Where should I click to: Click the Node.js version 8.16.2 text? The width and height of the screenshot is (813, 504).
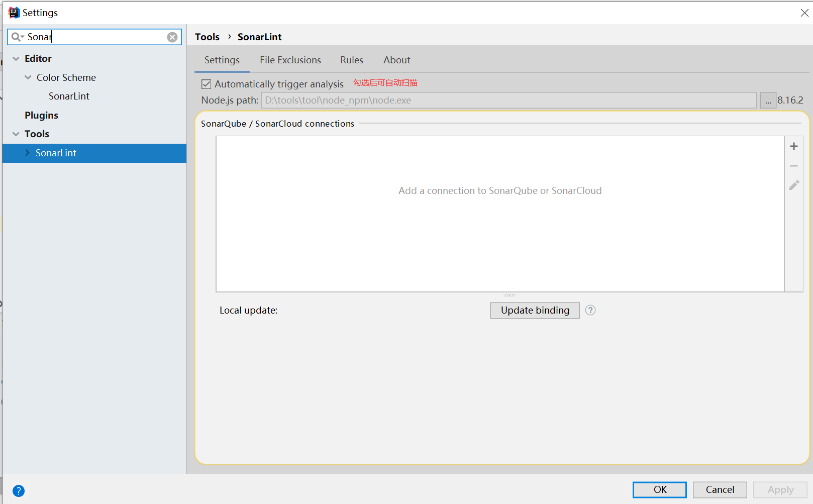(790, 100)
